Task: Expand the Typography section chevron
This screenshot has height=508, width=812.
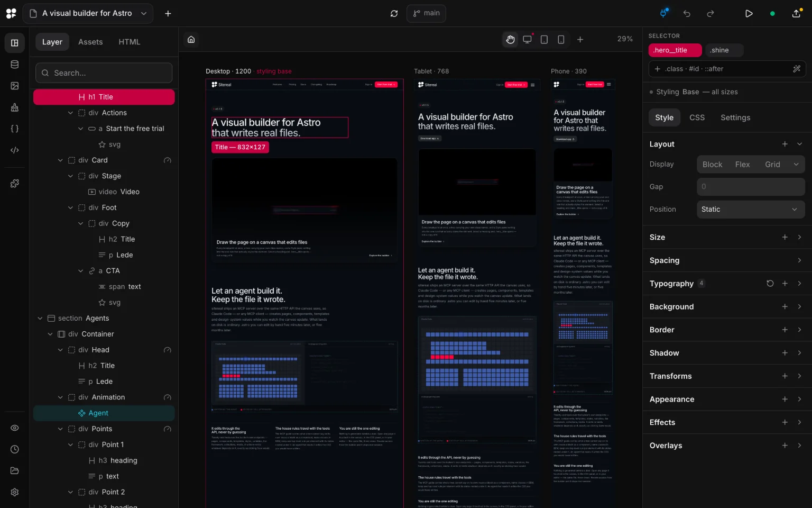Action: pyautogui.click(x=799, y=284)
